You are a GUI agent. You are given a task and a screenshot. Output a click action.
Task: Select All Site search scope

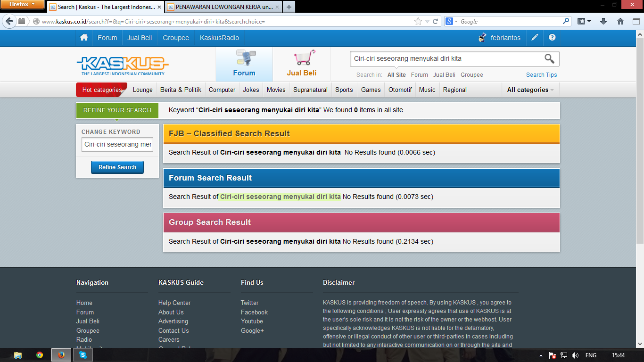(396, 75)
